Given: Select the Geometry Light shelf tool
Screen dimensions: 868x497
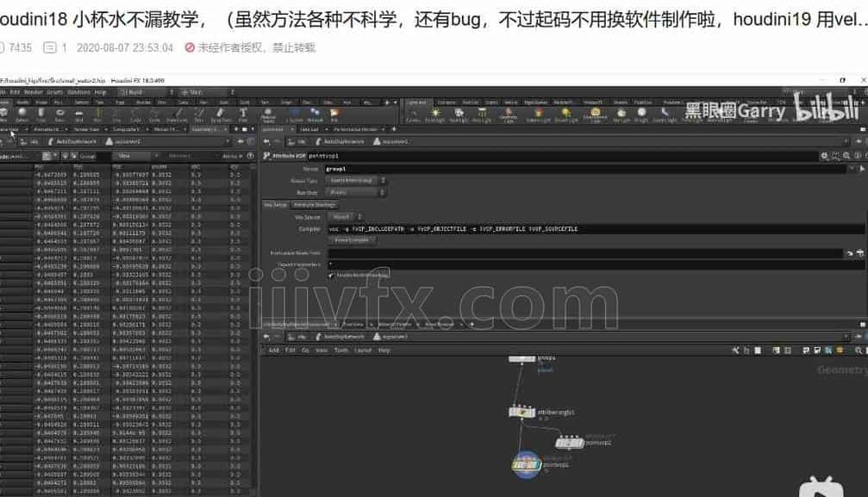Looking at the screenshot, I should pyautogui.click(x=508, y=115).
